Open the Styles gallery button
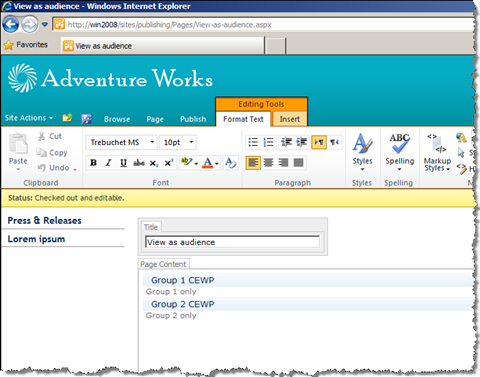 362,152
